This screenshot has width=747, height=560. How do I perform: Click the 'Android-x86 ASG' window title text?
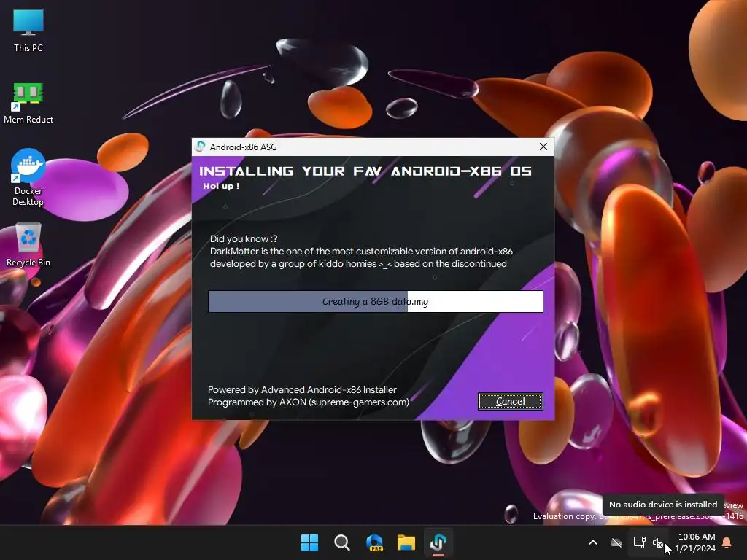tap(243, 147)
